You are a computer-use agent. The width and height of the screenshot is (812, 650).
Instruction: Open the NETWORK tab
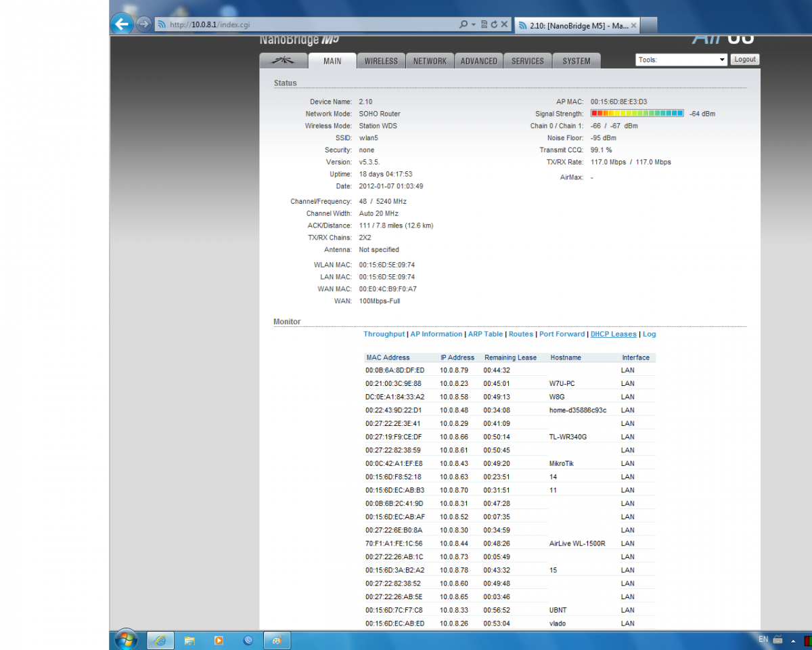[x=430, y=61]
